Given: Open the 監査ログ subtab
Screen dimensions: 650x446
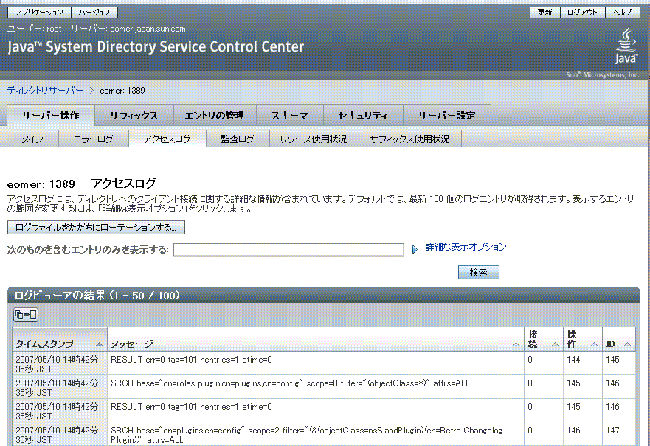Looking at the screenshot, I should pyautogui.click(x=238, y=139).
